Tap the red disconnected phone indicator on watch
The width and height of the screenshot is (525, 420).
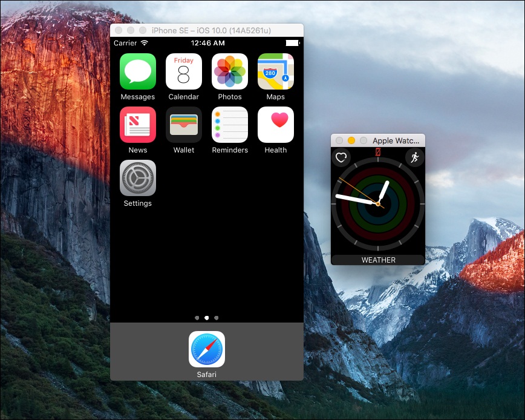377,152
